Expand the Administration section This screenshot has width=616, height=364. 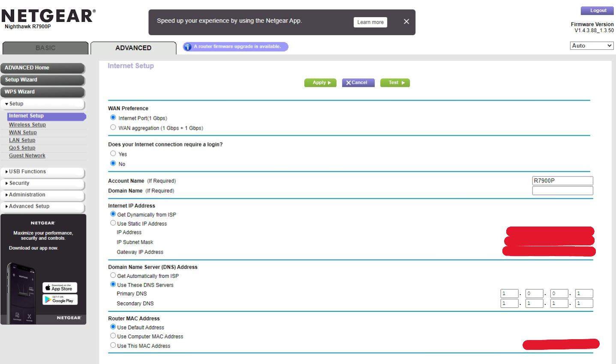point(42,195)
